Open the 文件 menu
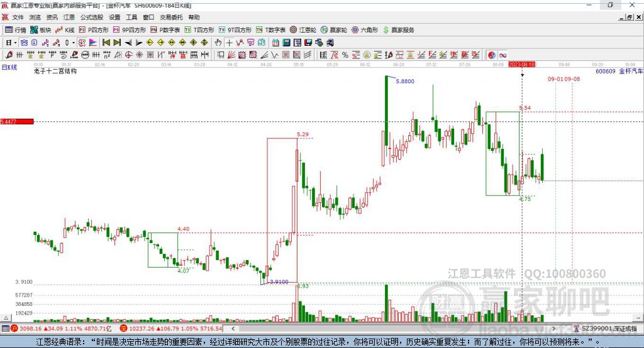 click(x=17, y=17)
